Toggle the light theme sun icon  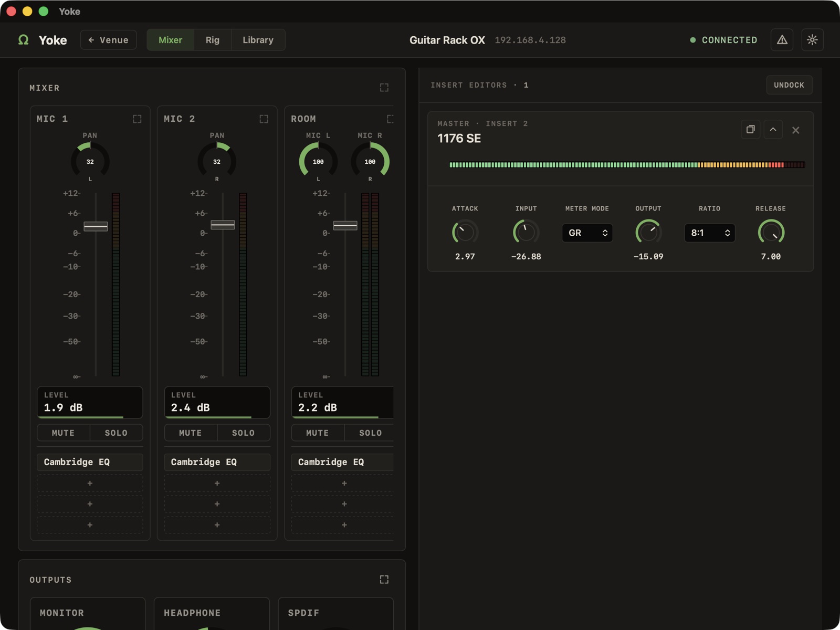(812, 40)
